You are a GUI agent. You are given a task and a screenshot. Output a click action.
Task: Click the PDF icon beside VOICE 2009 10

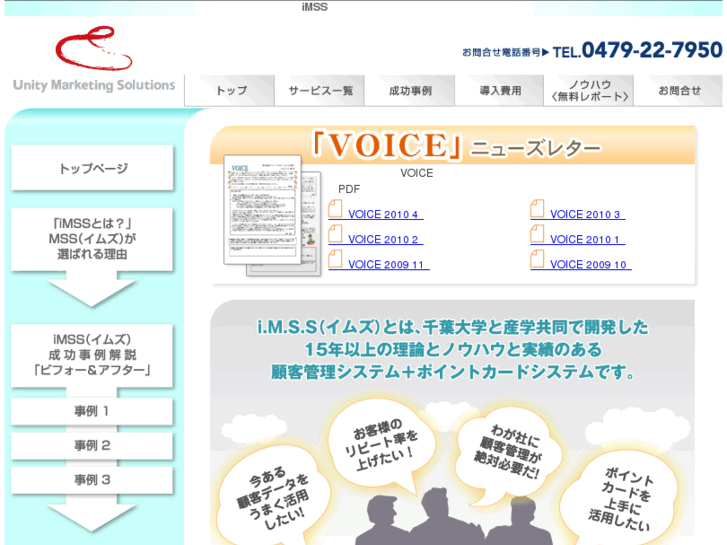click(537, 259)
